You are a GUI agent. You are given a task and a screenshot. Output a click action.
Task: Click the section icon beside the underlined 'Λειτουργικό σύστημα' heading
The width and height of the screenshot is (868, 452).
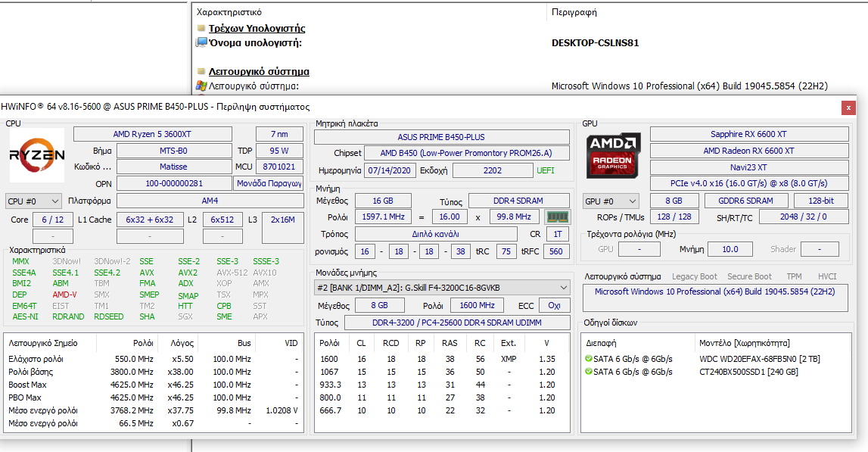(x=201, y=71)
